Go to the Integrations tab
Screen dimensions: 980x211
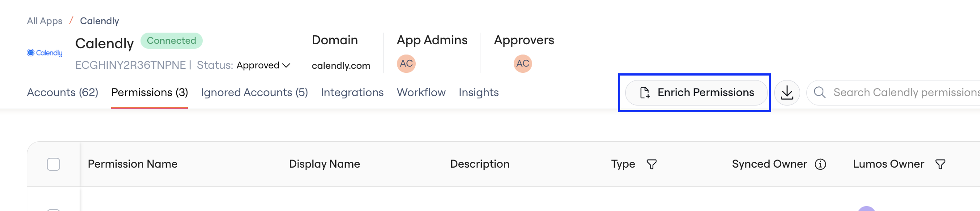[x=352, y=93]
